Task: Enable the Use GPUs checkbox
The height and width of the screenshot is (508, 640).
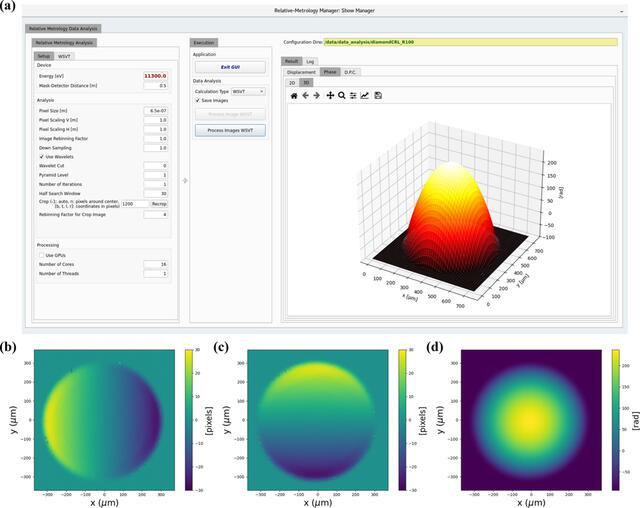Action: click(x=42, y=255)
